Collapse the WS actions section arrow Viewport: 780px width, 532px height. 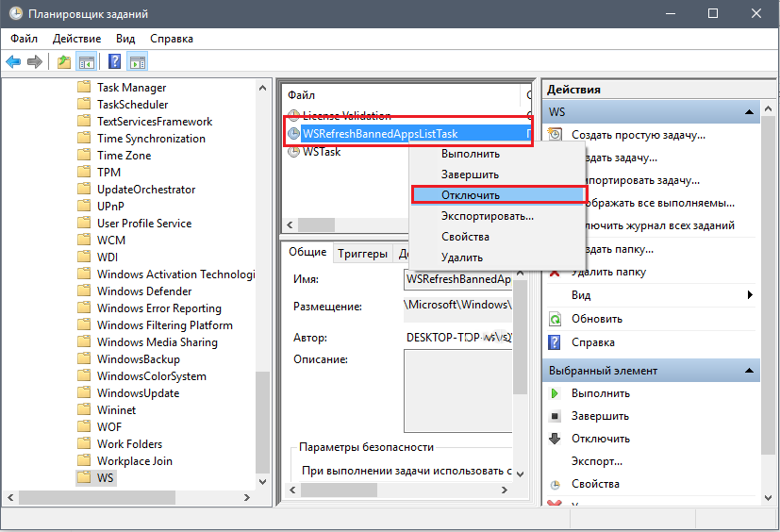coord(749,112)
